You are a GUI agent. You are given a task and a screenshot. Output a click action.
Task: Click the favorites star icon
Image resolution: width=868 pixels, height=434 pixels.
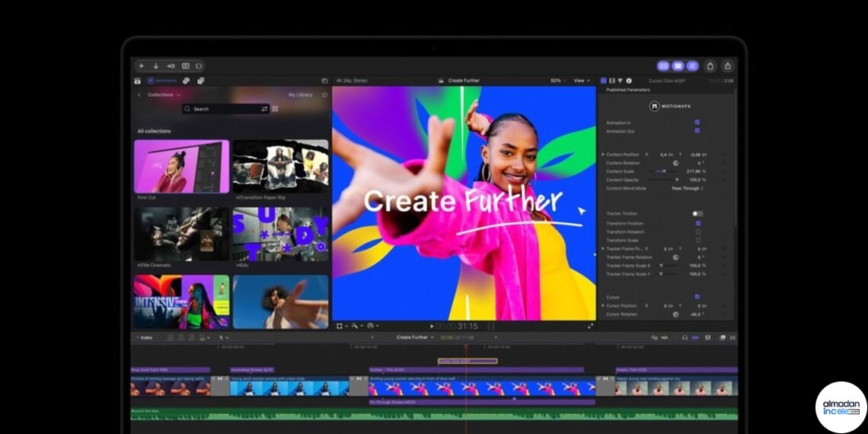point(324,94)
